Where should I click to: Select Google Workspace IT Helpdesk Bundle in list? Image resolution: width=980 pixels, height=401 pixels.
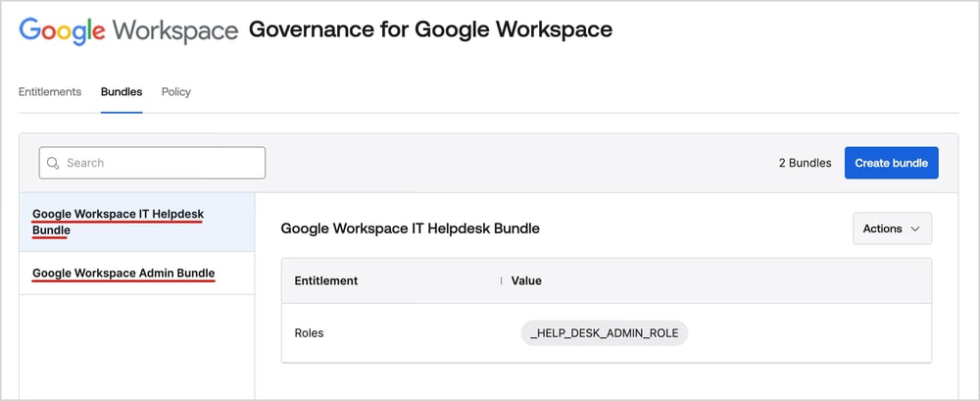click(x=137, y=223)
